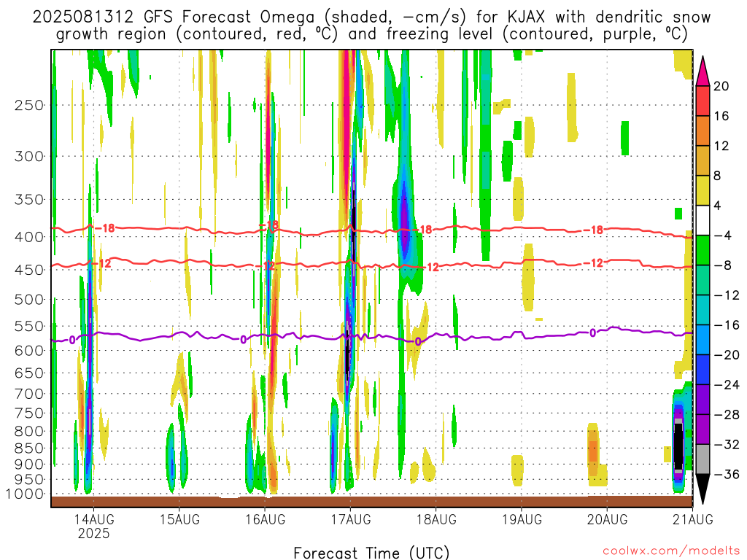Viewport: 747px width, 560px height.
Task: Click the -18 contour label near 14AUG
Action: coord(105,228)
